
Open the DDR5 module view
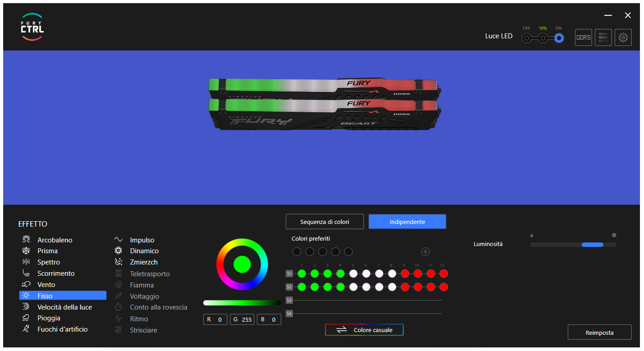584,37
